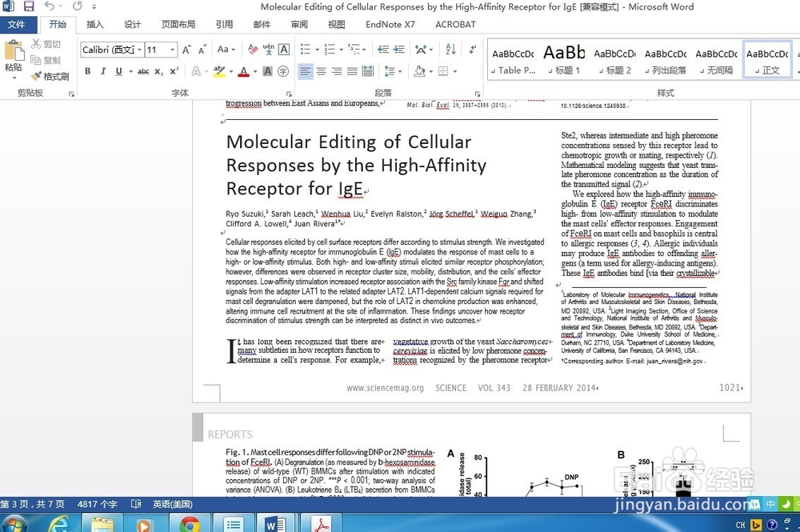Viewport: 800px width, 532px height.
Task: Click the paragraph Shading paint bucket
Action: 419,71
